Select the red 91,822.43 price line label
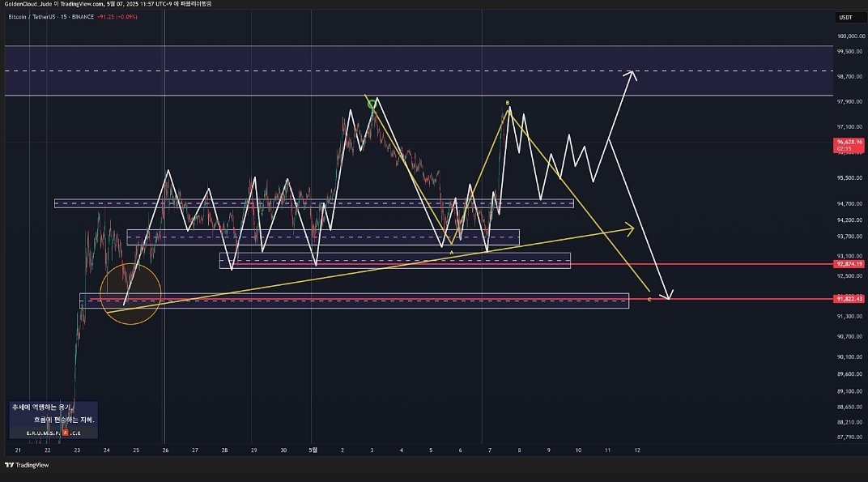 [849, 299]
